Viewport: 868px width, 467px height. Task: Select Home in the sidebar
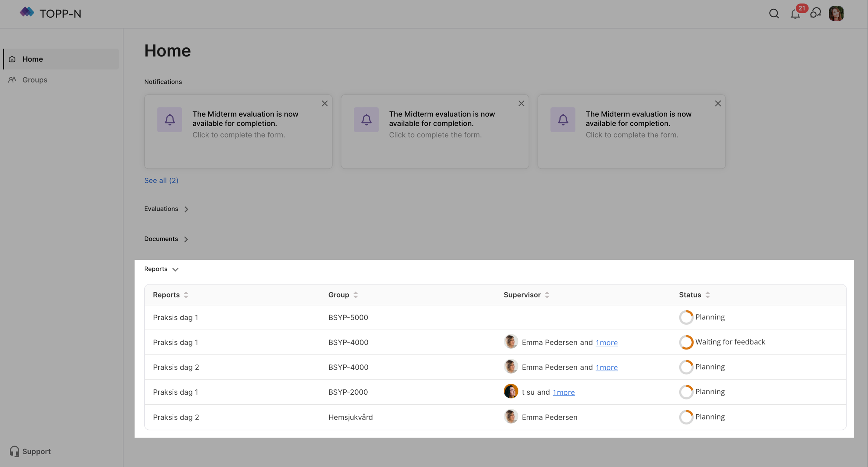click(x=32, y=59)
